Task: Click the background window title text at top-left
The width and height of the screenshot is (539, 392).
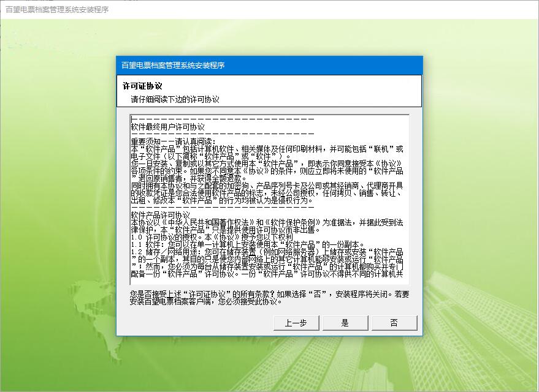Action: pos(57,10)
